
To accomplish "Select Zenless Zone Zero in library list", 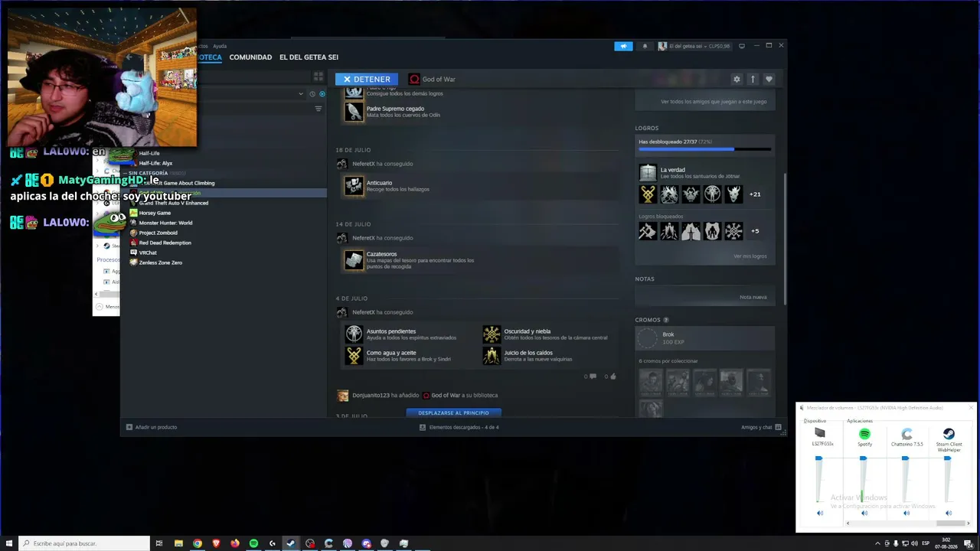I will click(x=160, y=262).
